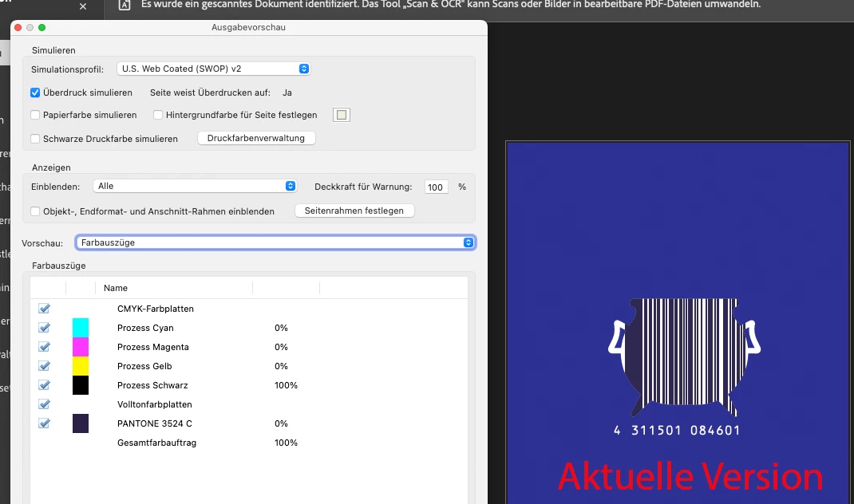Enable Objekt-, Endformat- und Anschnitt-Rahmen einblenden
Image resolution: width=854 pixels, height=504 pixels.
click(35, 211)
